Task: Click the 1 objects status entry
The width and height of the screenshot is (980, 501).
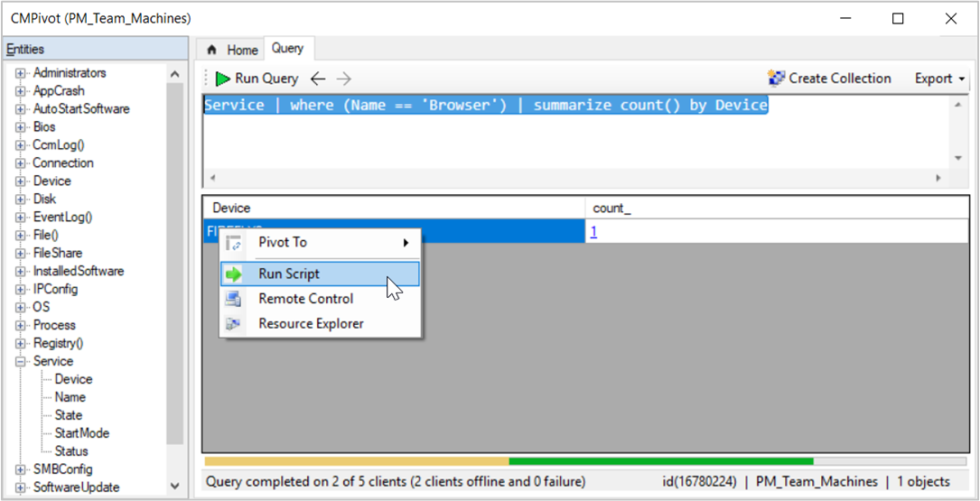Action: click(x=924, y=482)
